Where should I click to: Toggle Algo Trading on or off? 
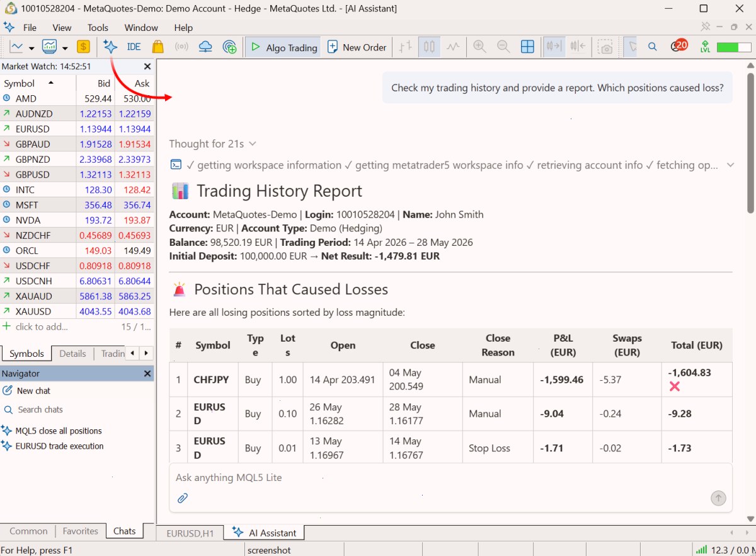click(283, 47)
